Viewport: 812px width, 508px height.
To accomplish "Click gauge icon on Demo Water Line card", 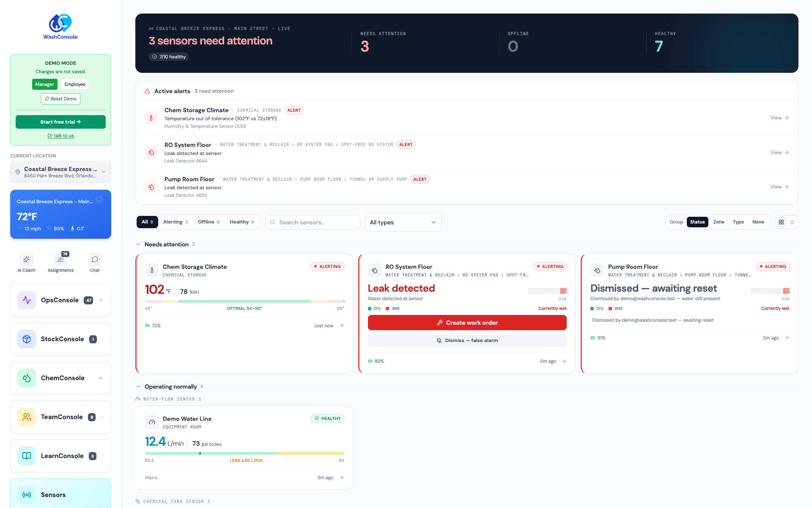I will point(152,422).
